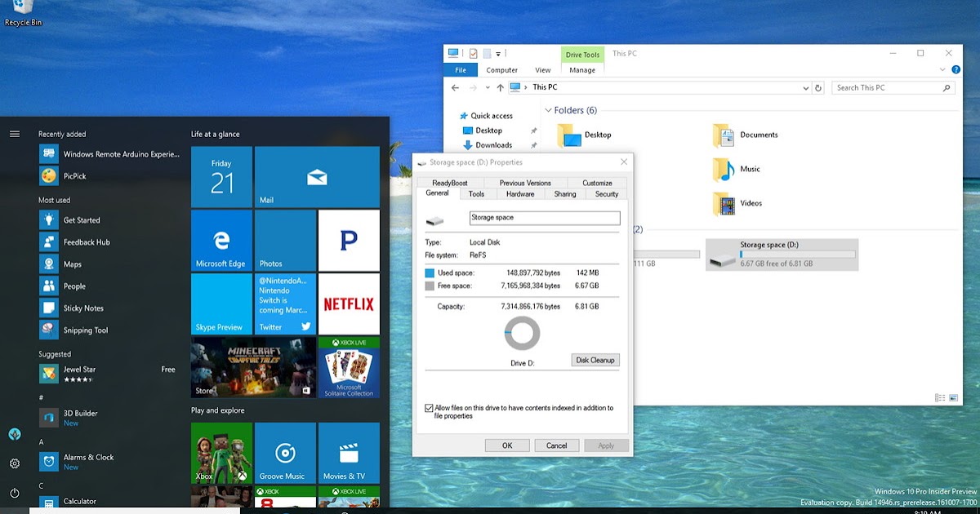Open Computer ribbon tab

pyautogui.click(x=501, y=70)
